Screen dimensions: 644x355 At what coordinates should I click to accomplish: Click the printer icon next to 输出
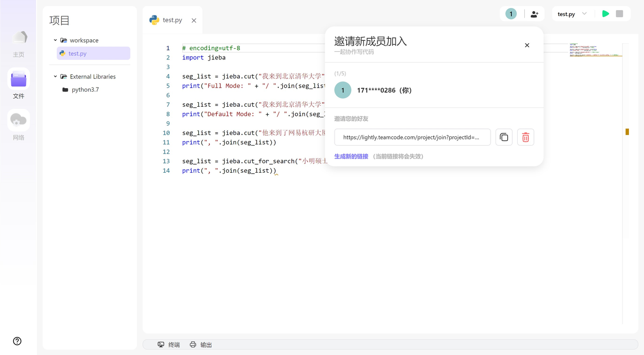click(193, 344)
